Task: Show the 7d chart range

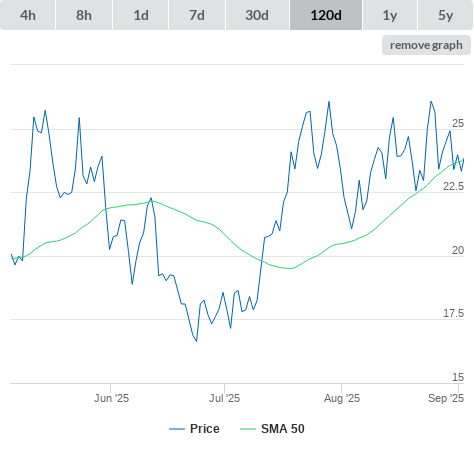Action: pos(197,15)
